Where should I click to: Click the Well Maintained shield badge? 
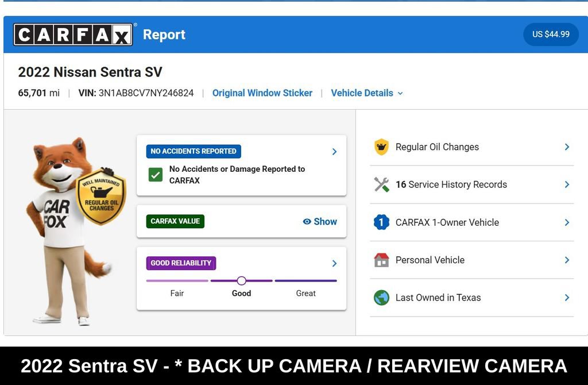[x=101, y=197]
